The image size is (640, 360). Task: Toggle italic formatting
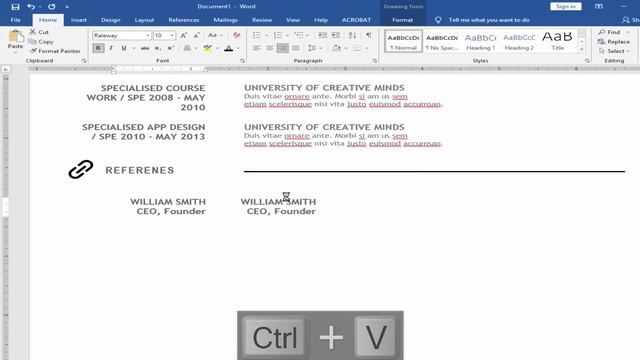pyautogui.click(x=111, y=48)
